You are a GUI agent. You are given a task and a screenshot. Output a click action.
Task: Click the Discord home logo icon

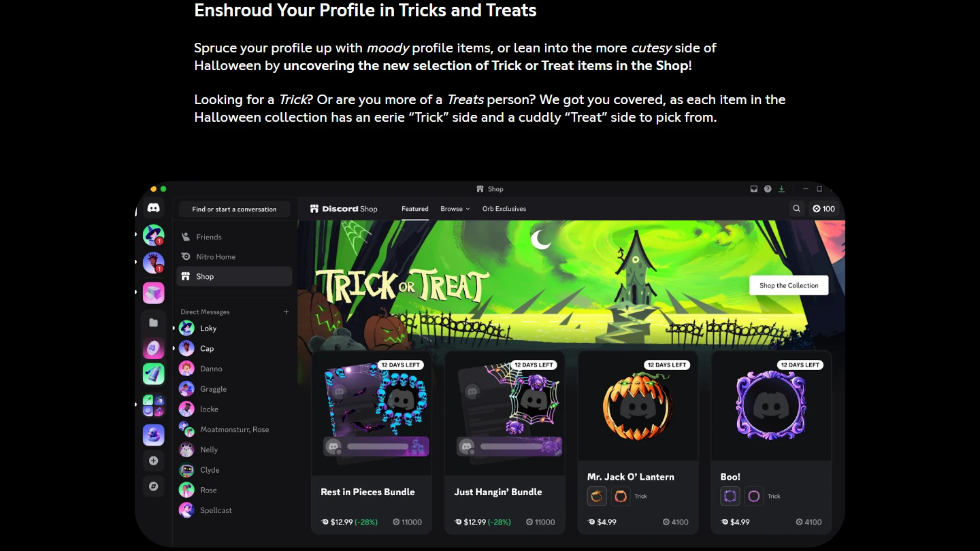(154, 208)
